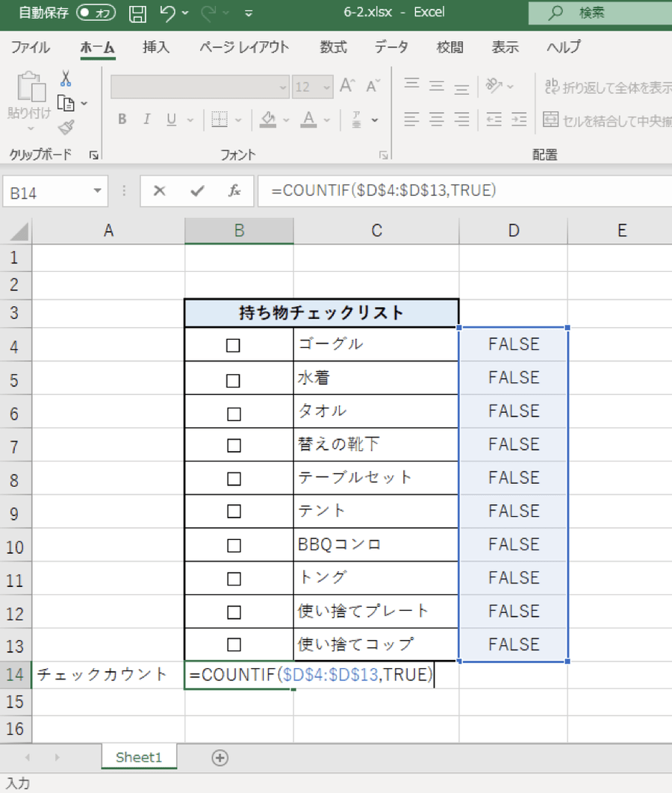
Task: Open the font size dropdown
Action: (x=326, y=87)
